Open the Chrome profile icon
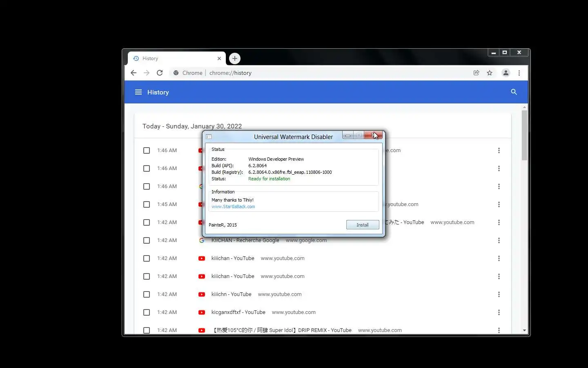 click(x=506, y=73)
